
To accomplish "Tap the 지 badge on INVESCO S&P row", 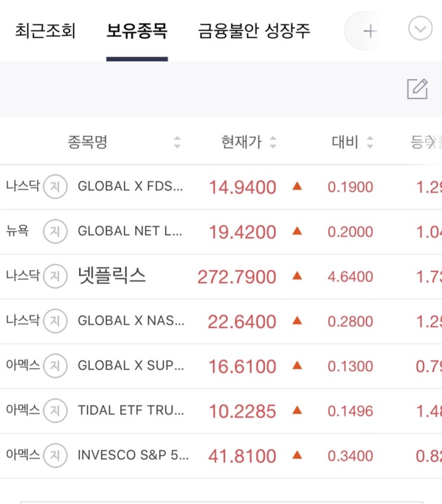I will [x=55, y=455].
